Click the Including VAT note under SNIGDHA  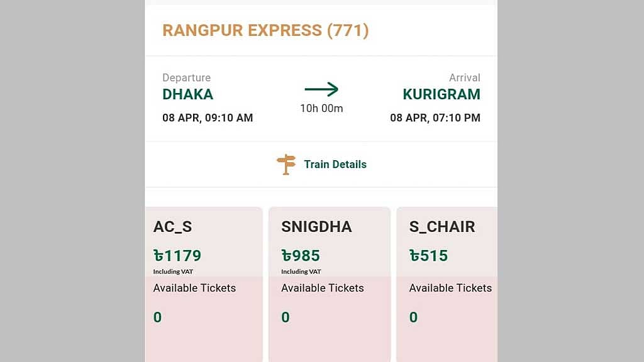point(301,271)
